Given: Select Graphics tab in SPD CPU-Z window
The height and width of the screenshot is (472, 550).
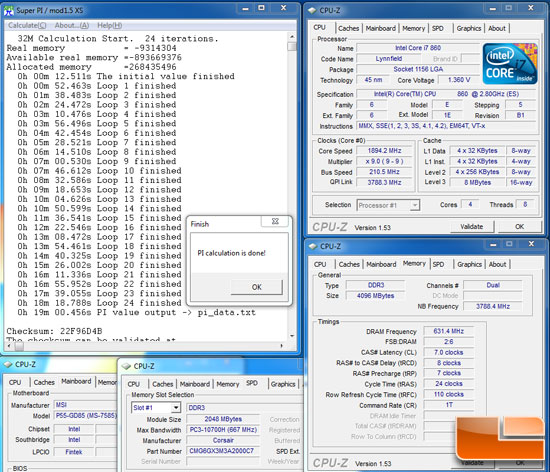Looking at the screenshot, I should click(283, 384).
